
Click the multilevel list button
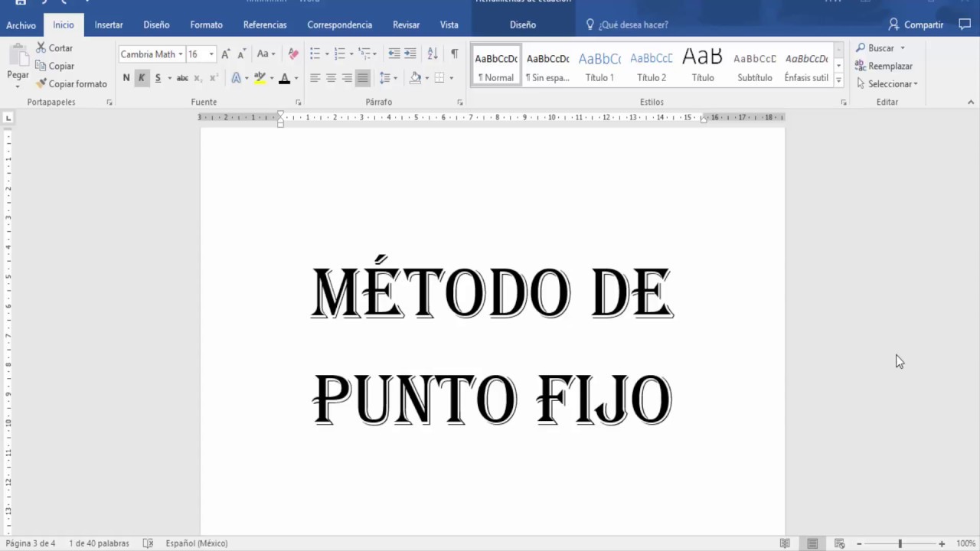click(x=365, y=54)
